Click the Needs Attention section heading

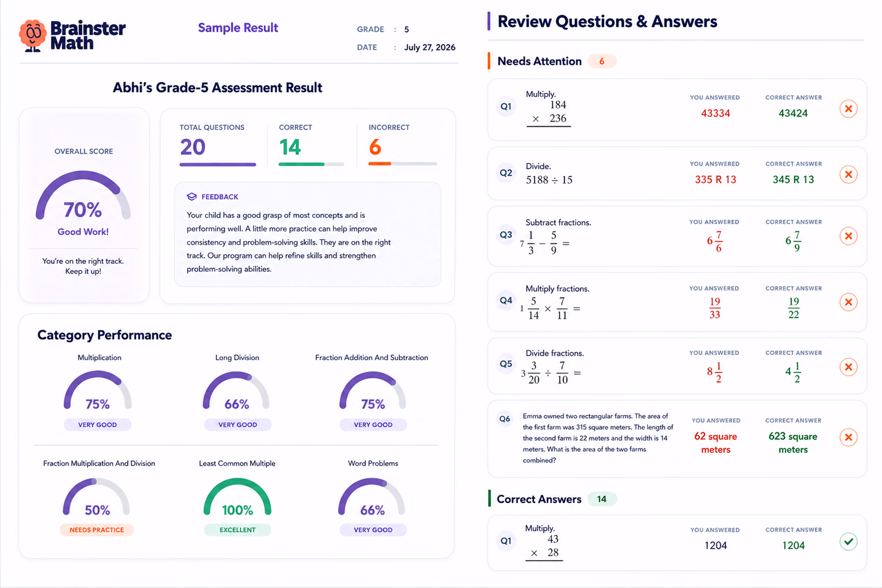(539, 61)
